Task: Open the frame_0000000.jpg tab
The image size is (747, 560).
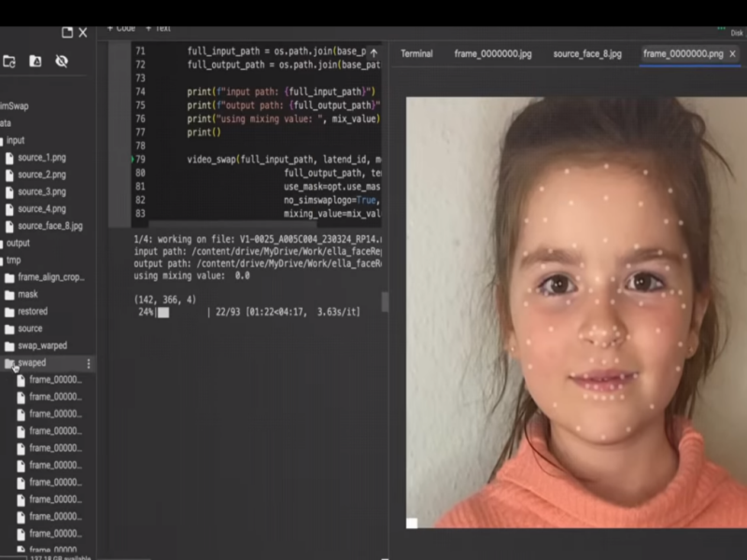Action: (x=492, y=54)
